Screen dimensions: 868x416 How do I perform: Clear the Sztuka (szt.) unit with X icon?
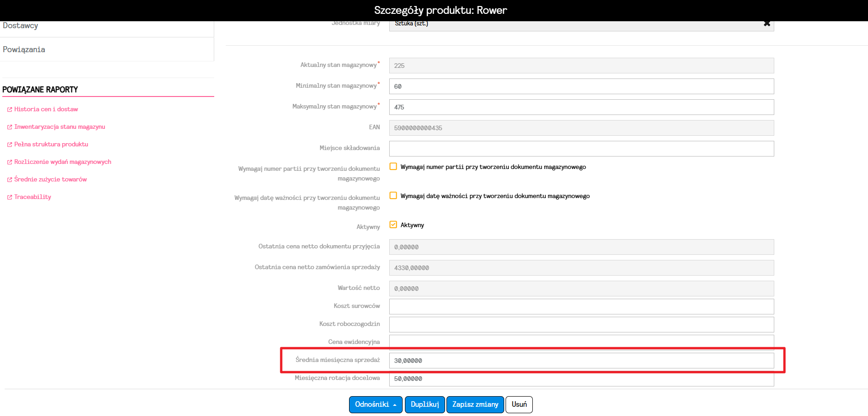pyautogui.click(x=767, y=24)
